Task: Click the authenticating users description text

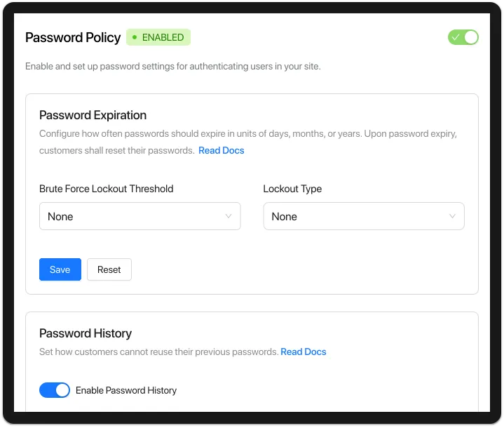Action: tap(173, 66)
